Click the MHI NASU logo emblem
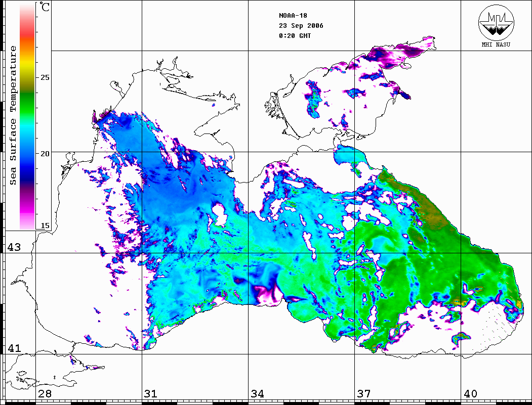The width and height of the screenshot is (532, 405). (x=496, y=22)
